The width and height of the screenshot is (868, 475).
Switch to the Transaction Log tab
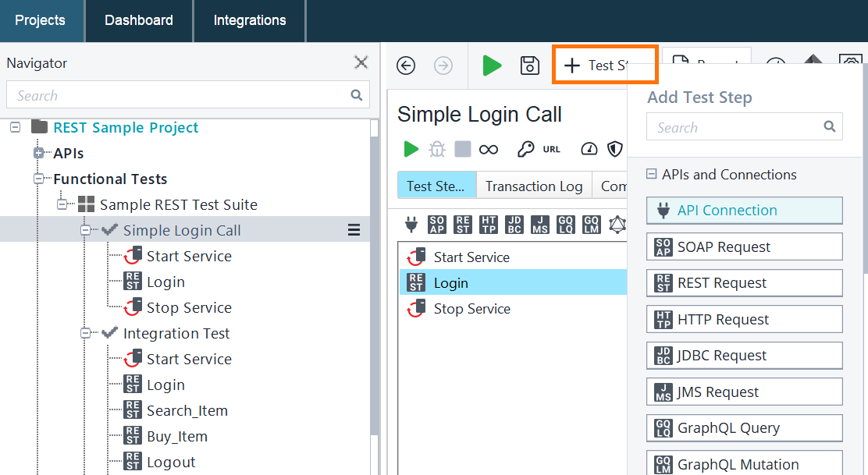533,186
